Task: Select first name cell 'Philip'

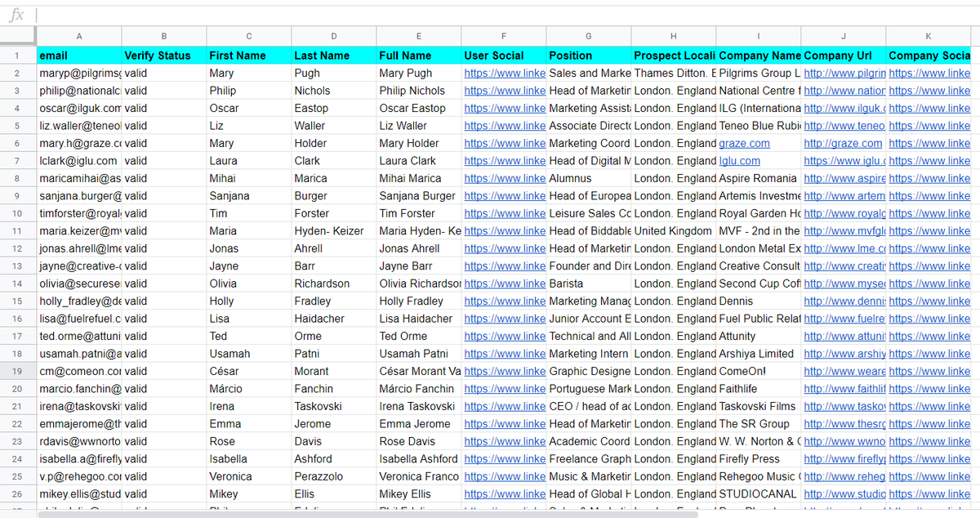Action: tap(249, 91)
